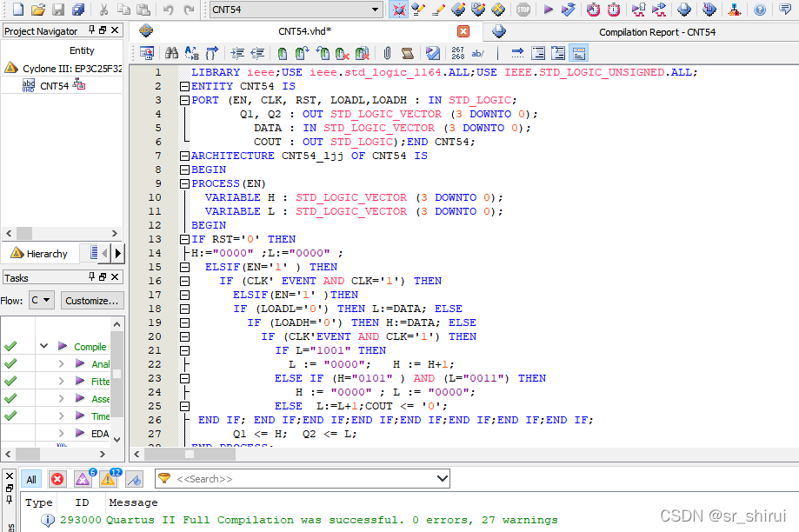Image resolution: width=799 pixels, height=532 pixels.
Task: Collapse the ENTITY block on line 2
Action: (x=185, y=86)
